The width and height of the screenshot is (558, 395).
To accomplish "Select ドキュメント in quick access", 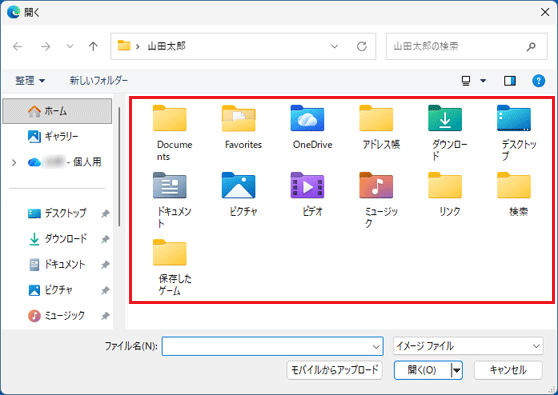I will coord(57,264).
